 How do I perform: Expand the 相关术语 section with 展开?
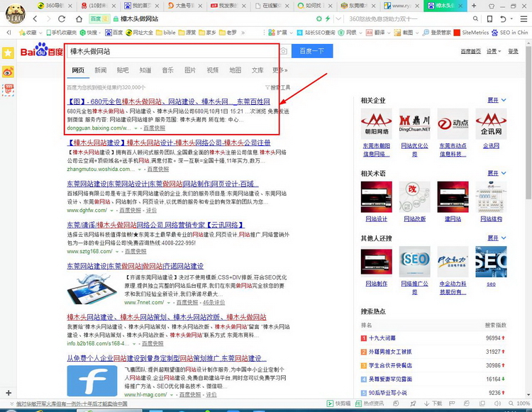(497, 173)
